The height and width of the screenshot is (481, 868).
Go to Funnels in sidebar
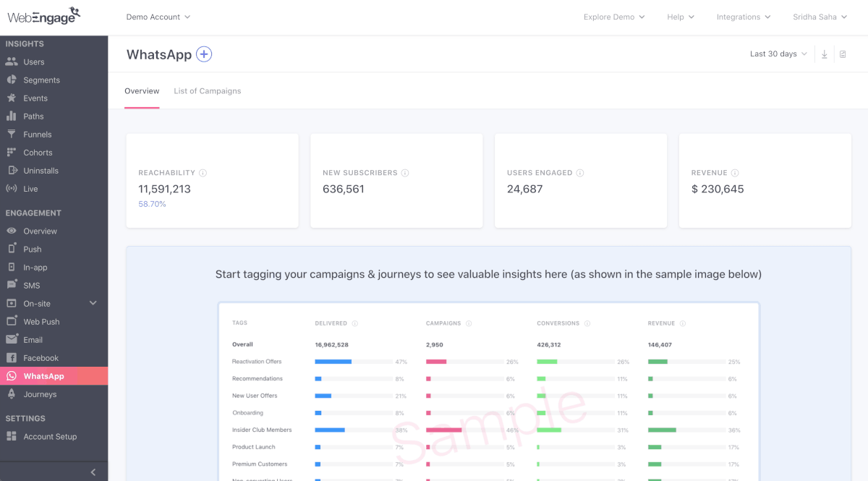[x=38, y=135]
